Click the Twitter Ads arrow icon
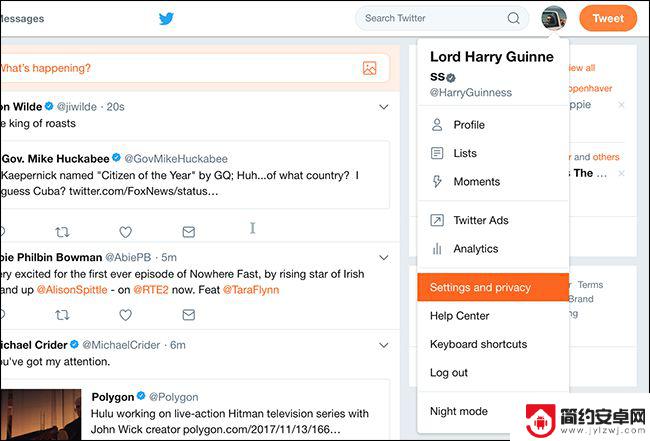The width and height of the screenshot is (650, 441). (437, 220)
